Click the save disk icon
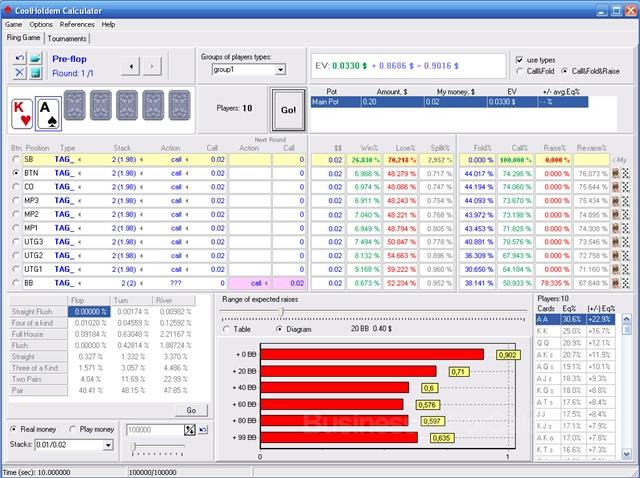This screenshot has height=478, width=640. point(35,73)
